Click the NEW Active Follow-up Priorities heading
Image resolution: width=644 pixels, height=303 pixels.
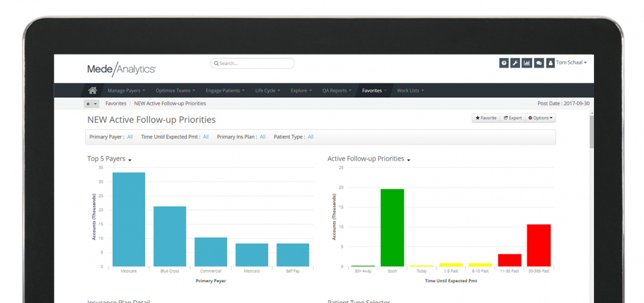pyautogui.click(x=152, y=120)
